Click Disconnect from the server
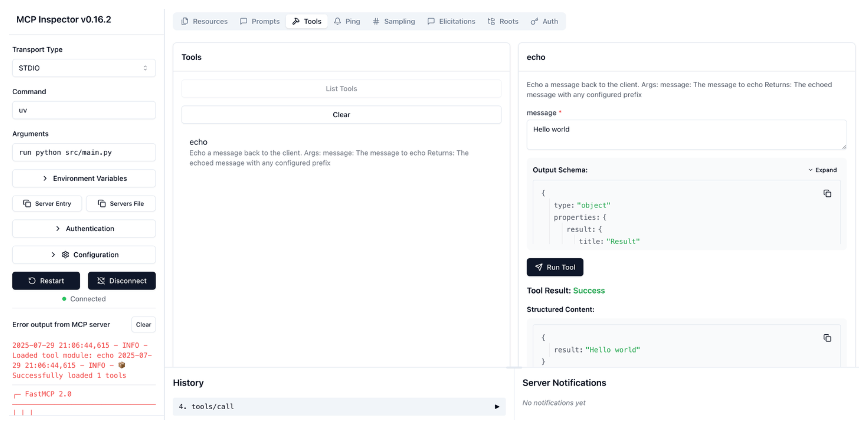This screenshot has width=868, height=429. [121, 280]
